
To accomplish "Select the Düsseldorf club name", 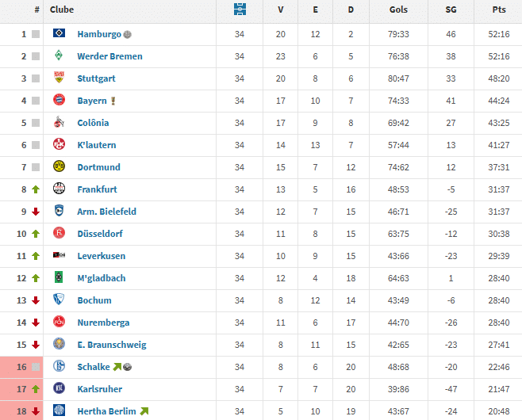I will tap(101, 234).
